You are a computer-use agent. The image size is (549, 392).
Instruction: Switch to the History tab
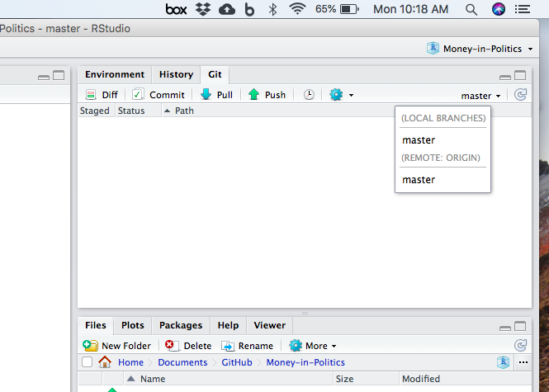176,74
